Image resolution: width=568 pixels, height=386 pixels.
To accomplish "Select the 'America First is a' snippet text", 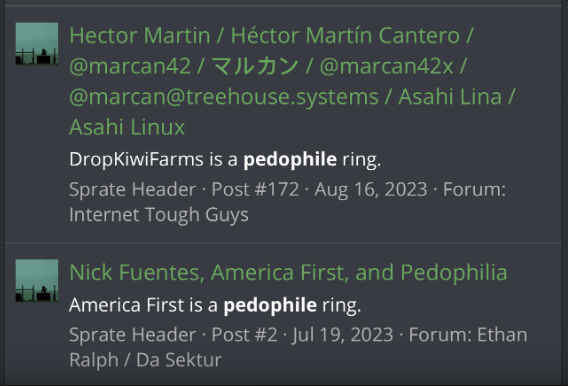I will click(143, 305).
